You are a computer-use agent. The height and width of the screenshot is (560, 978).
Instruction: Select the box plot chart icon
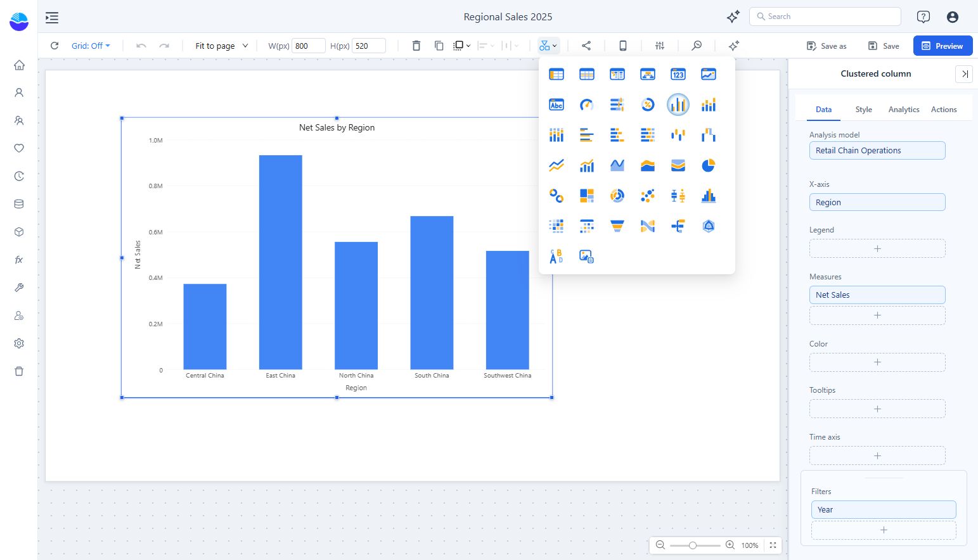click(678, 196)
